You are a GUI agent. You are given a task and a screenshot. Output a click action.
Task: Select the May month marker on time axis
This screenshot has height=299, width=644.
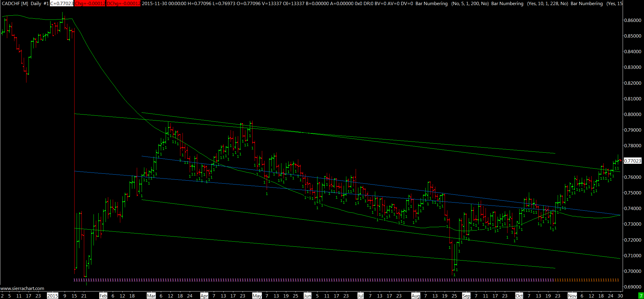[257, 296]
